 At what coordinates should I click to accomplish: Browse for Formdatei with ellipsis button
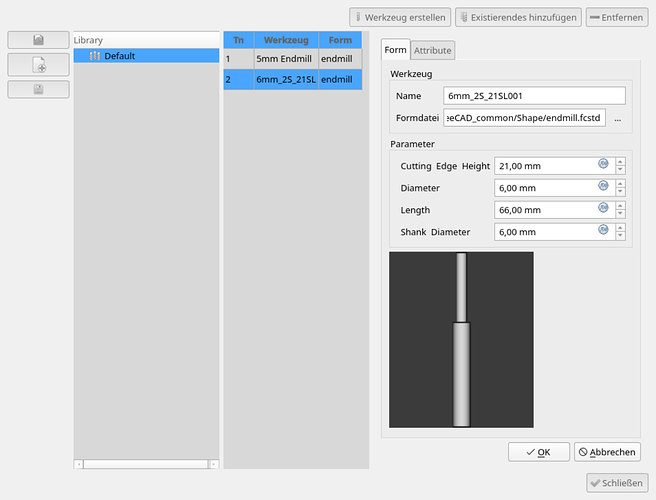tap(618, 118)
